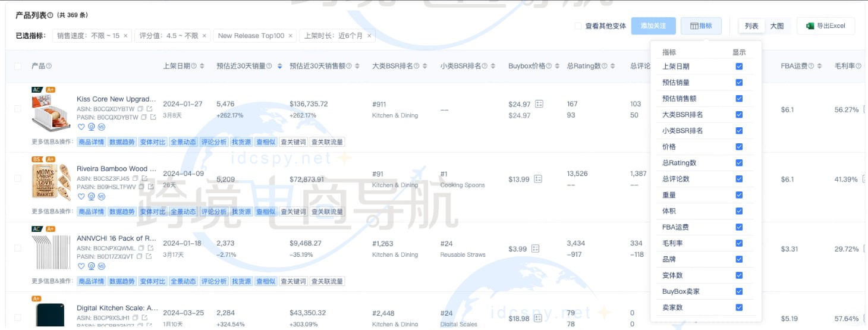This screenshot has width=868, height=330.
Task: Click the monitor icon under Riveira Bamboo Wood
Action: click(x=92, y=196)
